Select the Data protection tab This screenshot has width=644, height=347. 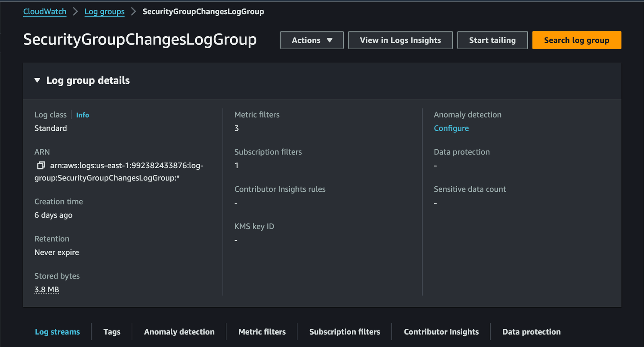click(531, 332)
